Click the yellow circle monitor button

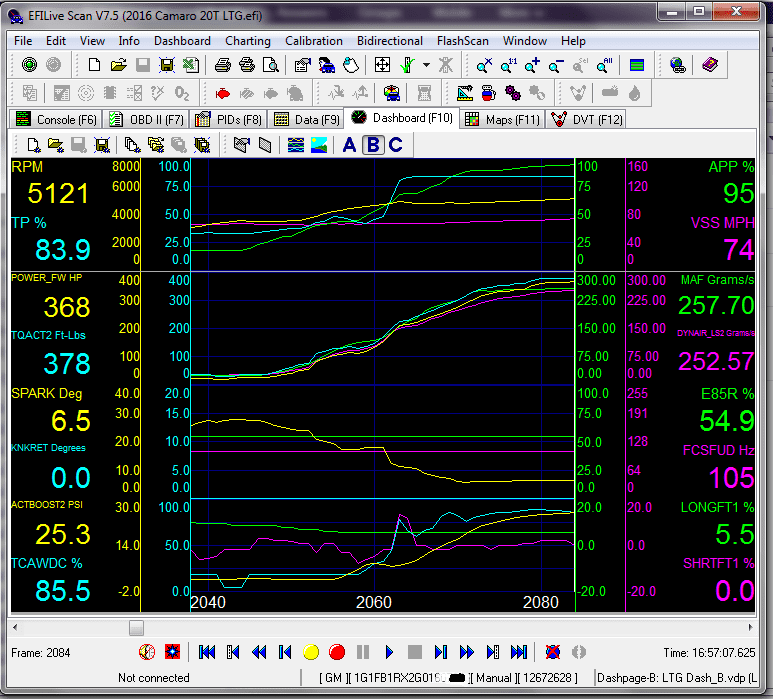coord(311,652)
